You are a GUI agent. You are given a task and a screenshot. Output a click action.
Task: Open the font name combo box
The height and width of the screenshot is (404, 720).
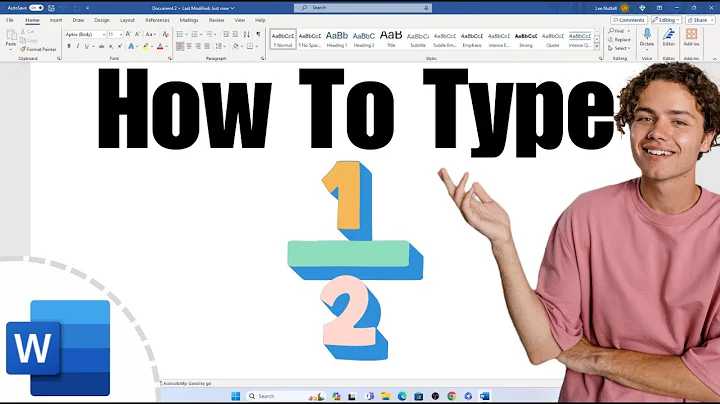click(x=85, y=34)
